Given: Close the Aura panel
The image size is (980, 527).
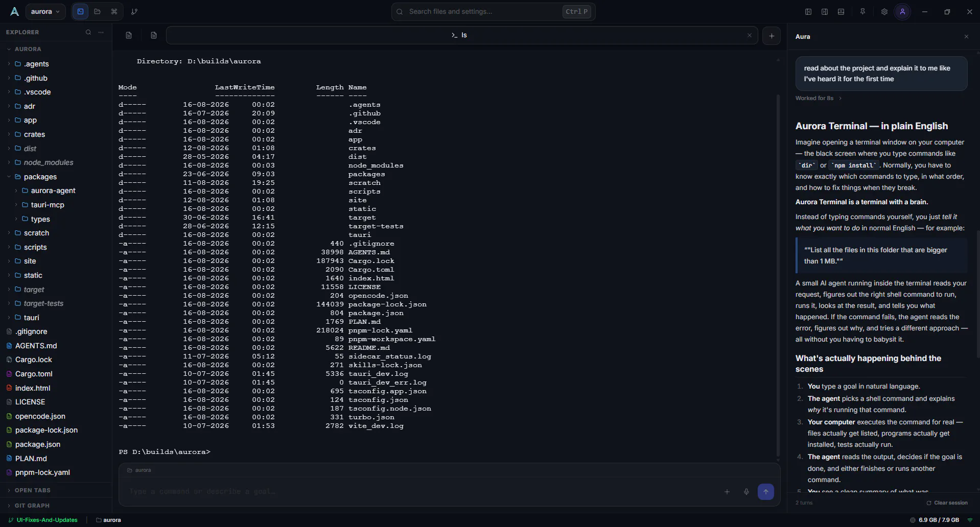Looking at the screenshot, I should (x=966, y=37).
